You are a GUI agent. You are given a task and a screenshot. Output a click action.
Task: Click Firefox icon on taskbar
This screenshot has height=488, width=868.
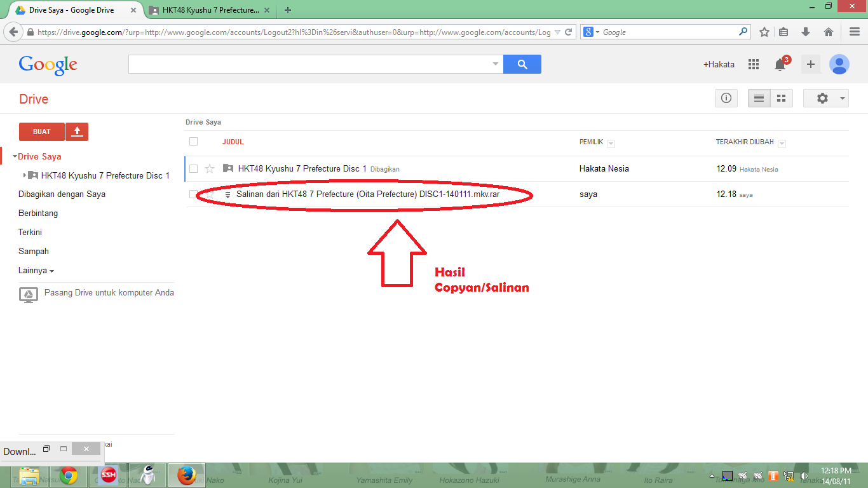(x=186, y=475)
